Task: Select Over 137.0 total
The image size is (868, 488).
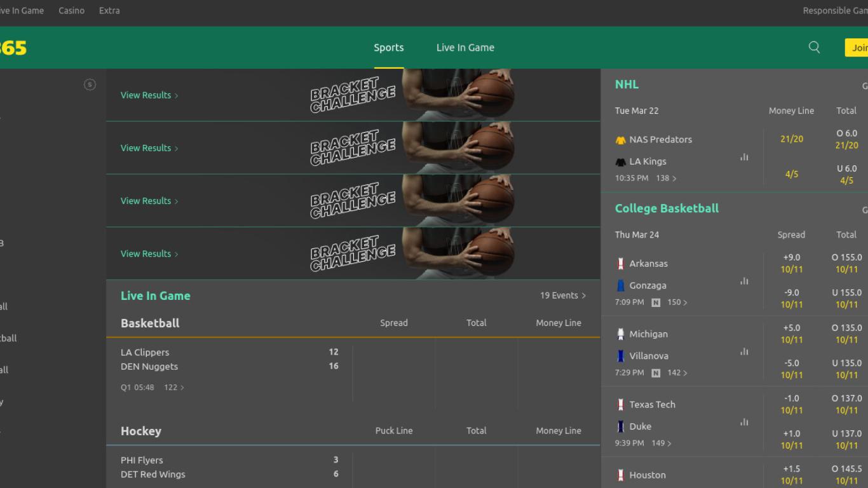Action: (846, 404)
